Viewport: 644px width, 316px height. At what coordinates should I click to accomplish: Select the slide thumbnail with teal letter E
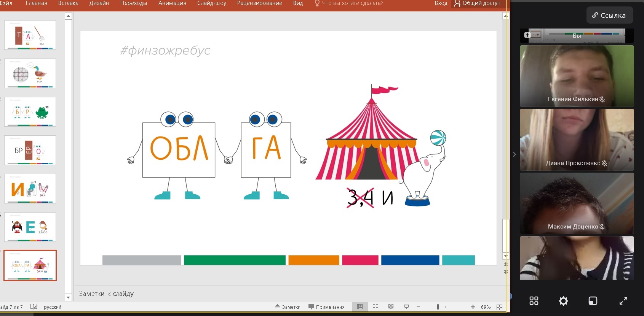click(x=30, y=227)
